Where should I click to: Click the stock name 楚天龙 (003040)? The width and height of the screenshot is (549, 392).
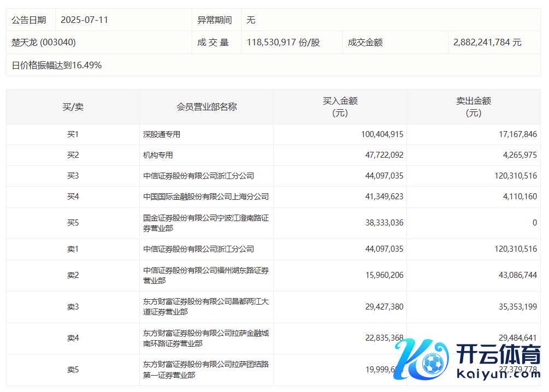pos(44,43)
